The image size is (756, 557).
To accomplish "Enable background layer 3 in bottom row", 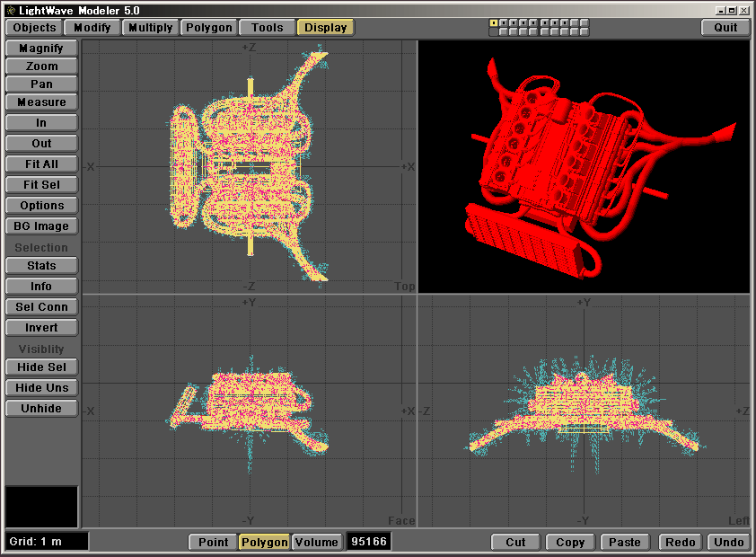I will pos(514,31).
